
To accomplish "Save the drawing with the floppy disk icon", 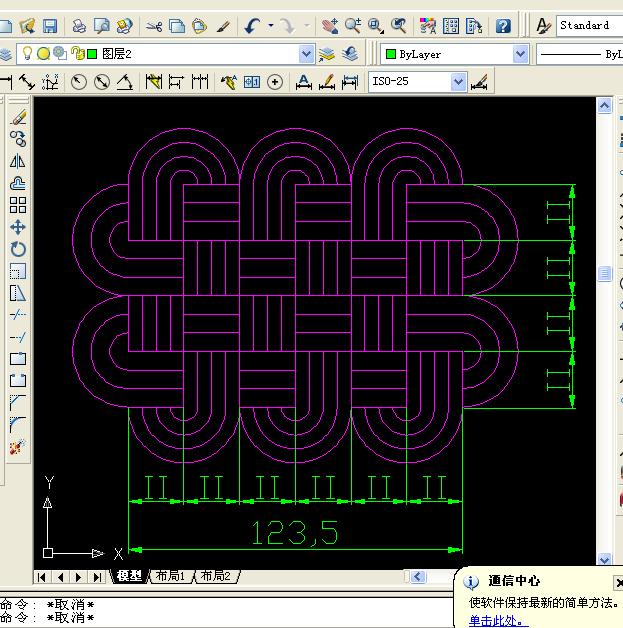I will 50,26.
